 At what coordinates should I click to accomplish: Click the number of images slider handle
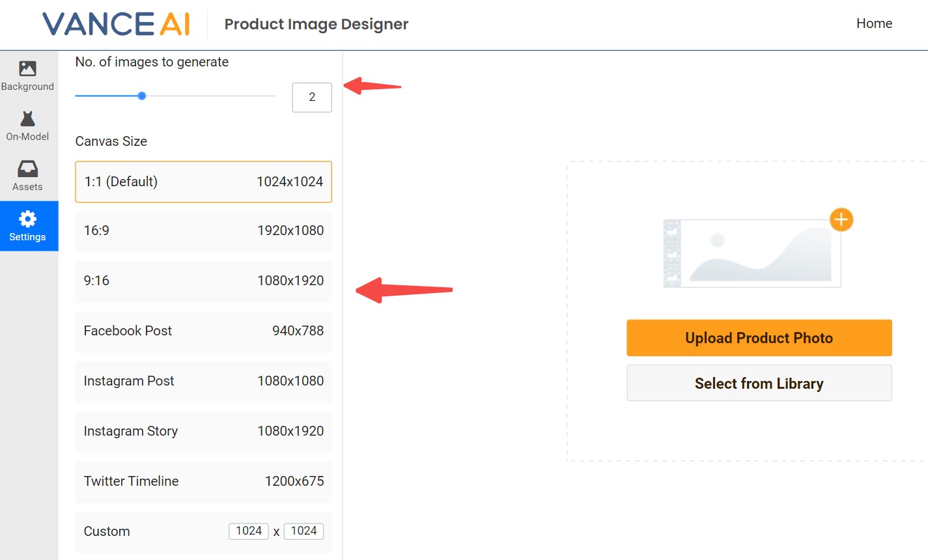click(142, 96)
